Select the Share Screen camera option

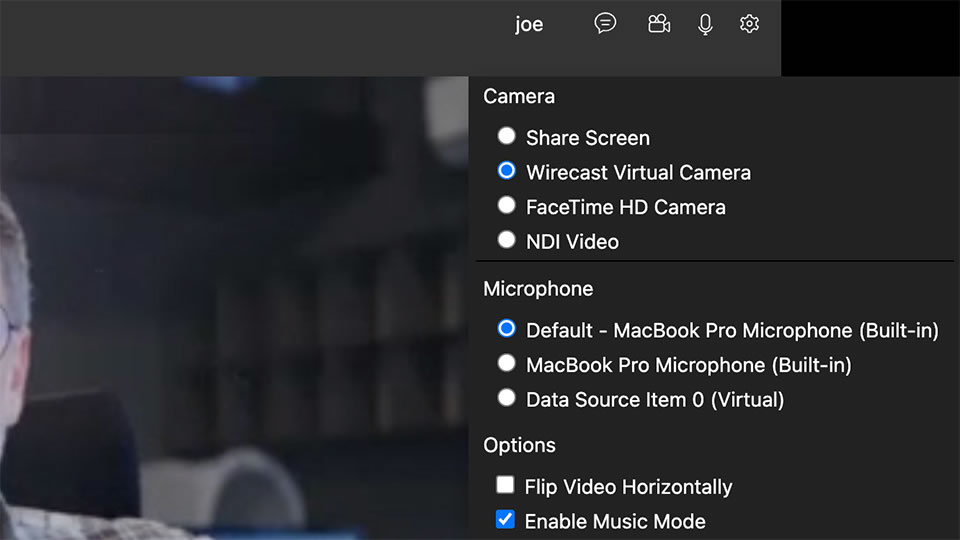[x=506, y=136]
